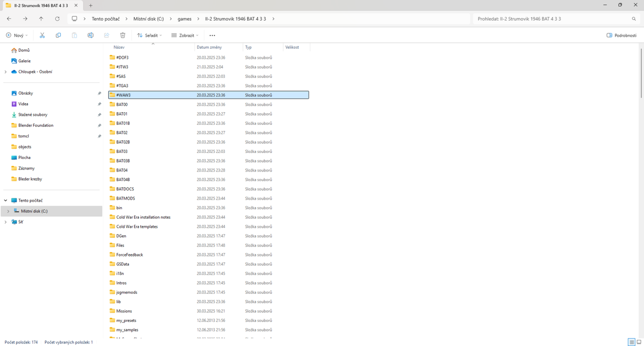Screen dimensions: 644x346
Task: Click the Delete trash icon
Action: pos(123,35)
